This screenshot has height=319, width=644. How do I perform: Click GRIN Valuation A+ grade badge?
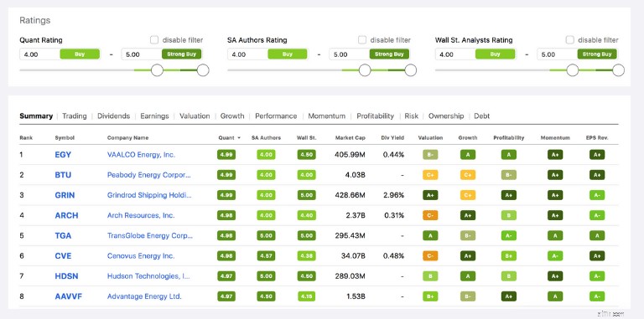point(430,195)
